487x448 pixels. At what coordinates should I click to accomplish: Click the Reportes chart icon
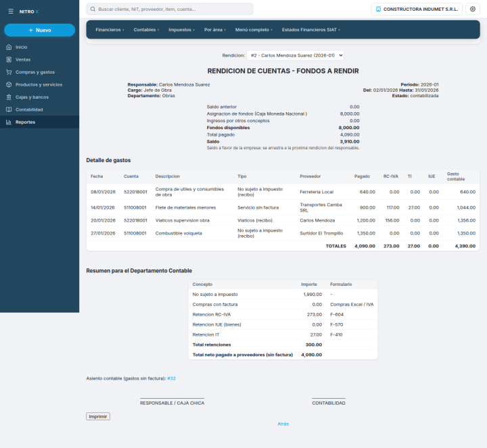(x=9, y=122)
